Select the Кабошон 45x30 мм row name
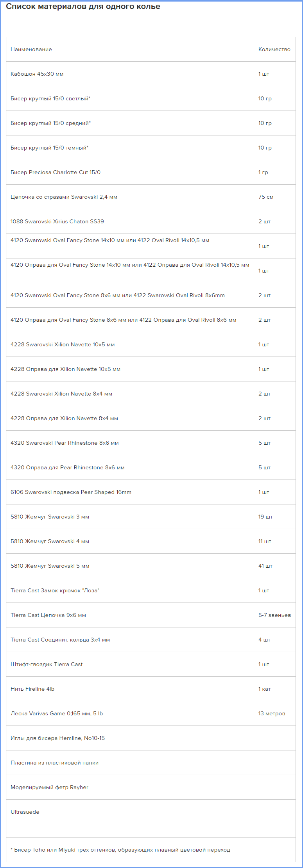This screenshot has width=303, height=868. pyautogui.click(x=37, y=74)
